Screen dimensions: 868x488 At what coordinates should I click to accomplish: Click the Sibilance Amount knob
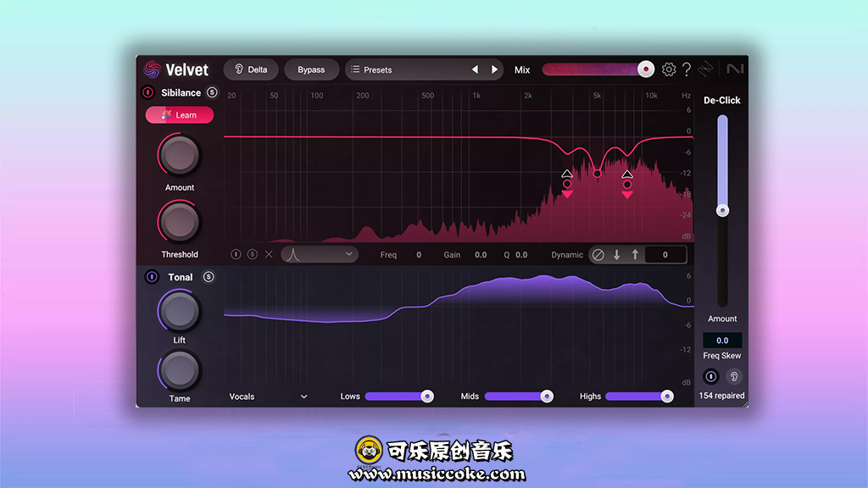(x=180, y=155)
